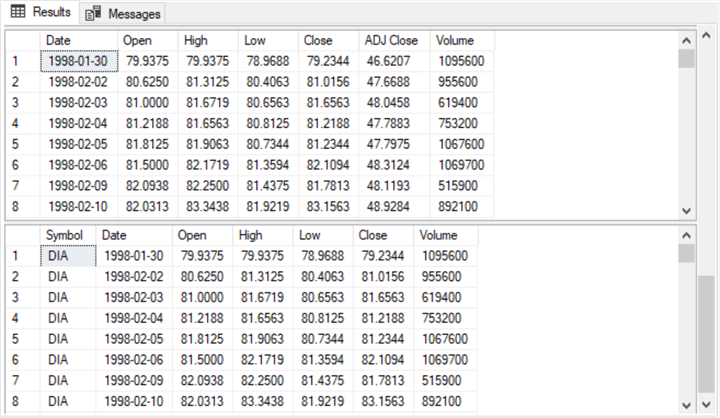Screen dimensions: 720x418
Task: Click the top grid's scroll down arrow
Action: click(686, 210)
